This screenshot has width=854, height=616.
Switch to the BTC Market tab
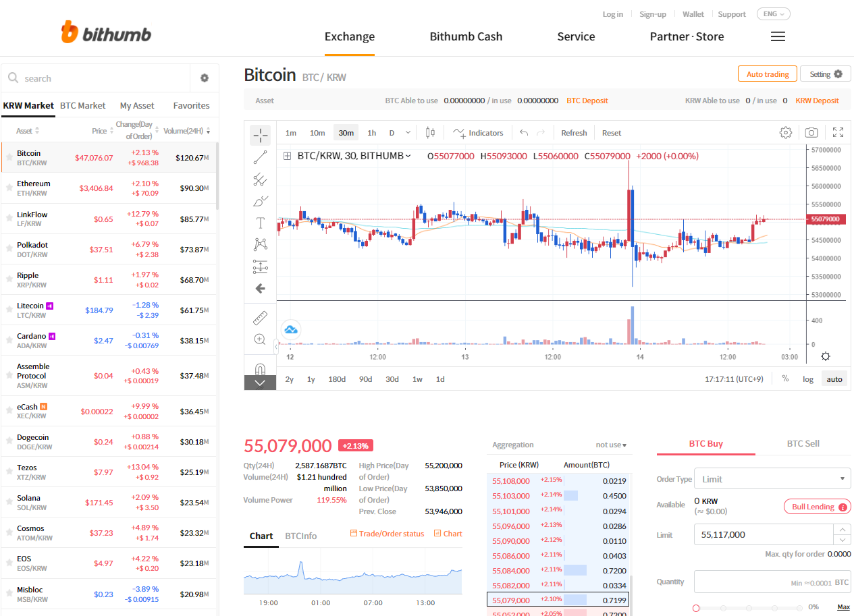coord(83,105)
